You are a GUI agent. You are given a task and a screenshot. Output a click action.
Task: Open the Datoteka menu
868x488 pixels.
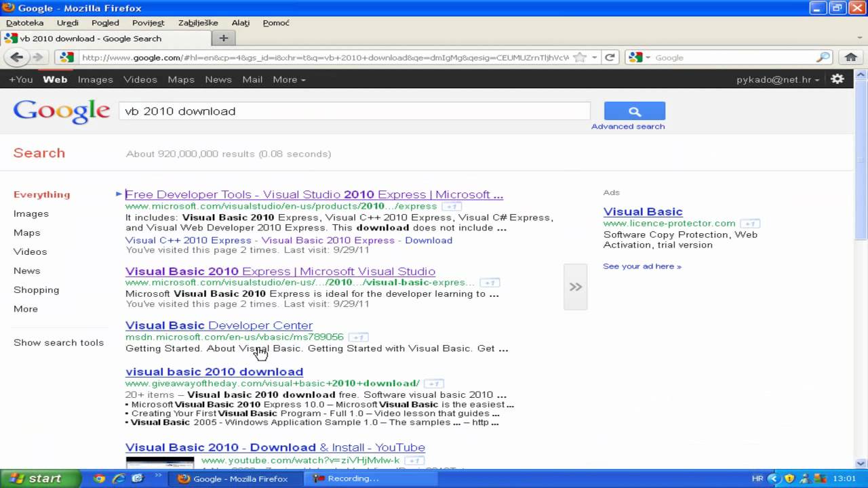[25, 22]
